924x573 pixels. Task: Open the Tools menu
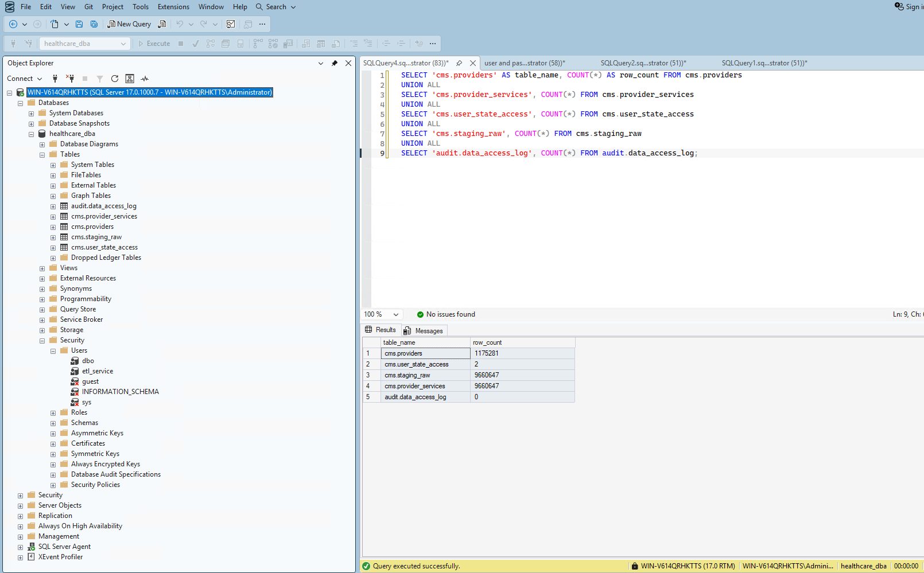tap(141, 7)
